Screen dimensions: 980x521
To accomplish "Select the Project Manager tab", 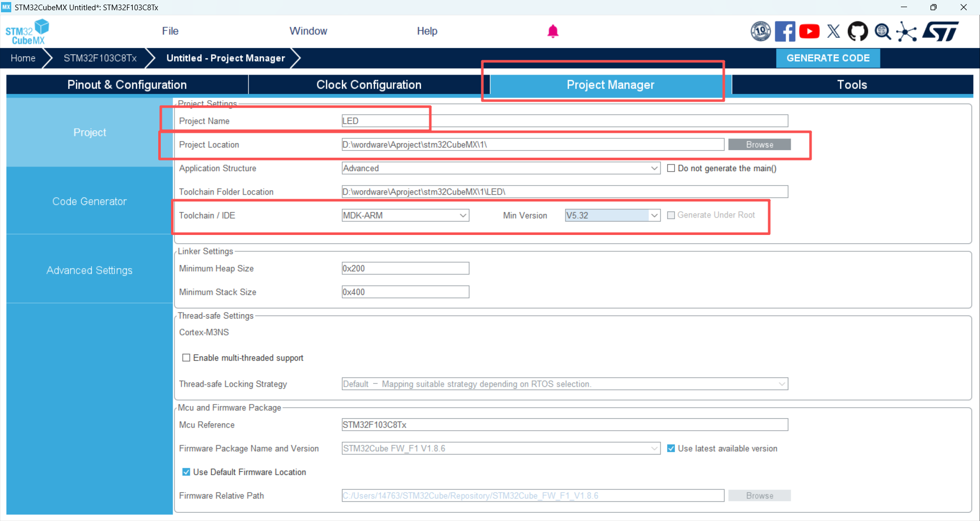I will [x=610, y=85].
